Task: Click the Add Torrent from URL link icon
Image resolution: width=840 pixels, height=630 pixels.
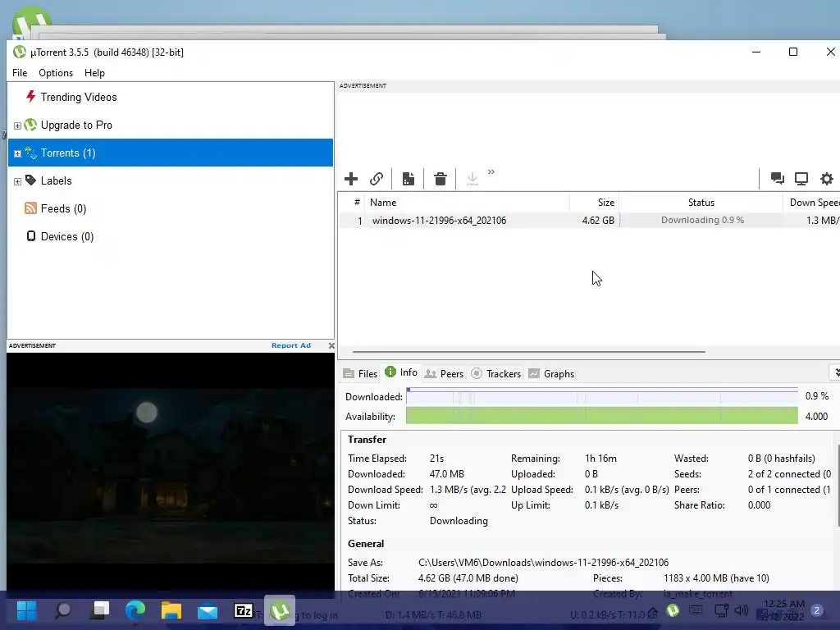Action: (377, 179)
